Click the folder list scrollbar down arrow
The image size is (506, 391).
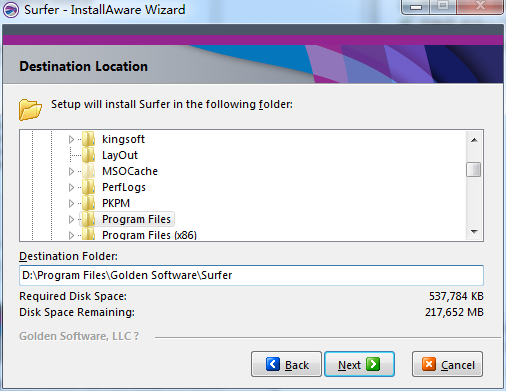[474, 232]
